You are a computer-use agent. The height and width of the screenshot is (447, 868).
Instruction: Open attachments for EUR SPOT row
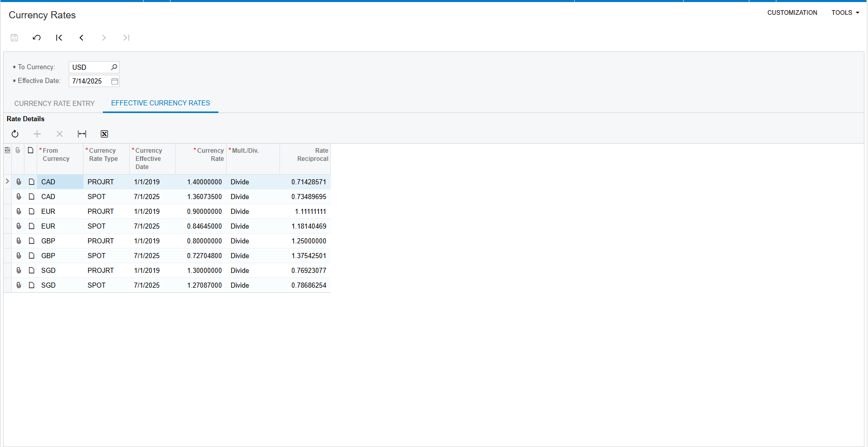pos(19,226)
